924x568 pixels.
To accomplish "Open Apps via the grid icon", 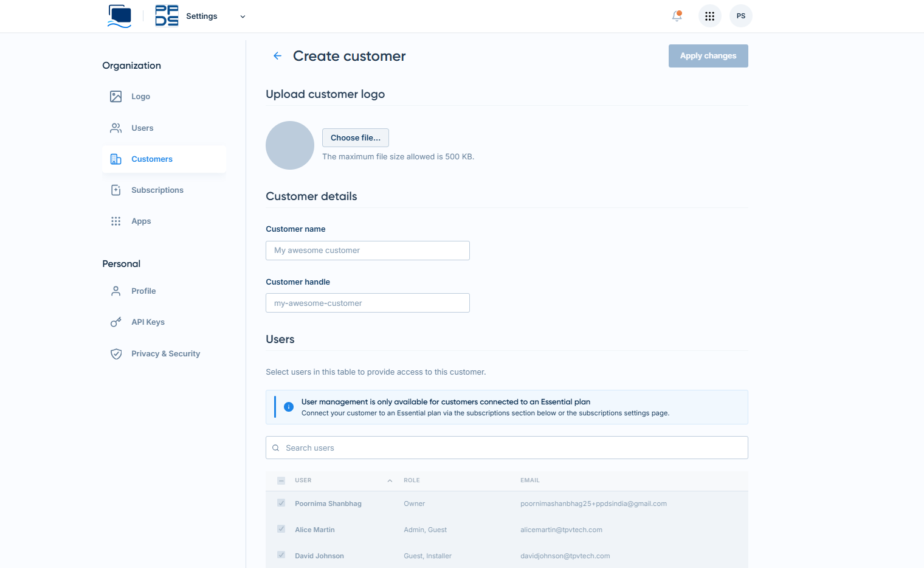I will point(115,221).
